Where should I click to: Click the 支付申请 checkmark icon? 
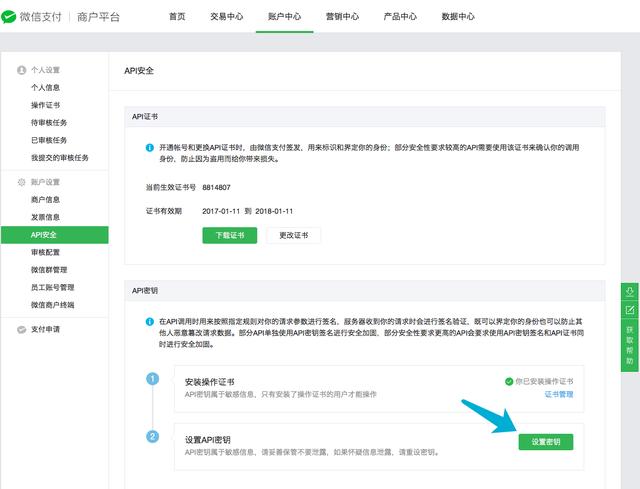tap(22, 329)
